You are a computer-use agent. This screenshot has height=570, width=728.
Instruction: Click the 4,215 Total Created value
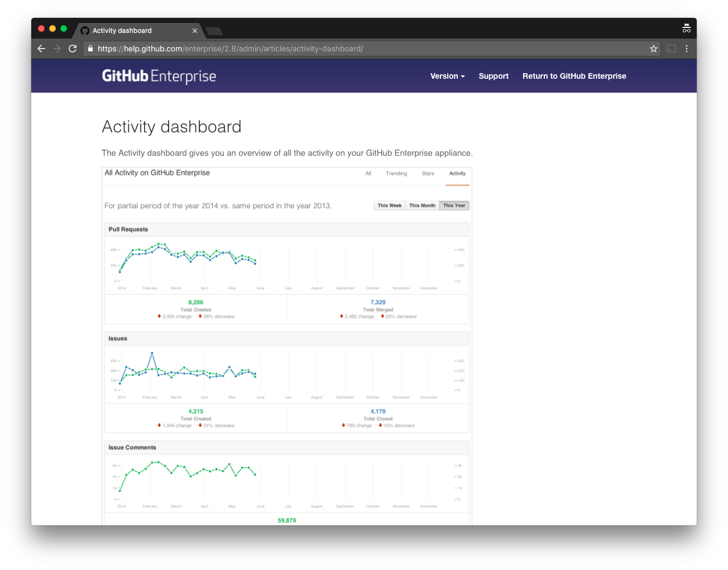point(196,411)
